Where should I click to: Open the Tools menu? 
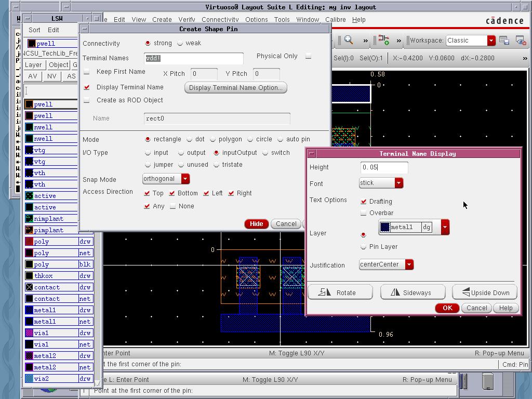(x=282, y=20)
